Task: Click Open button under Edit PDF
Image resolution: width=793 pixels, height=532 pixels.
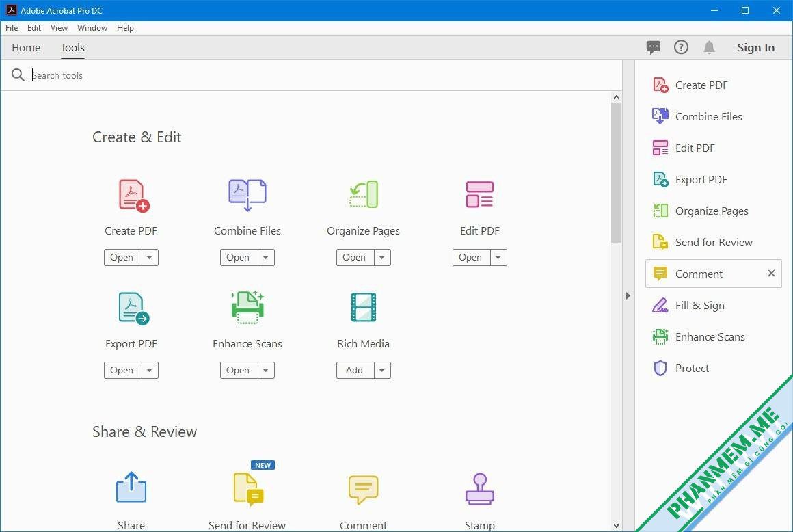Action: [472, 257]
